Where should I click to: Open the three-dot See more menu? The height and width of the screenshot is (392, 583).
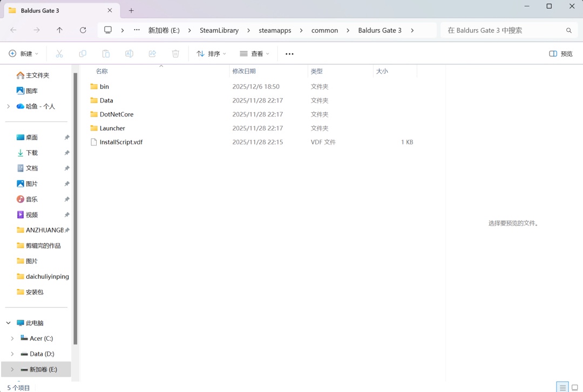pos(289,54)
